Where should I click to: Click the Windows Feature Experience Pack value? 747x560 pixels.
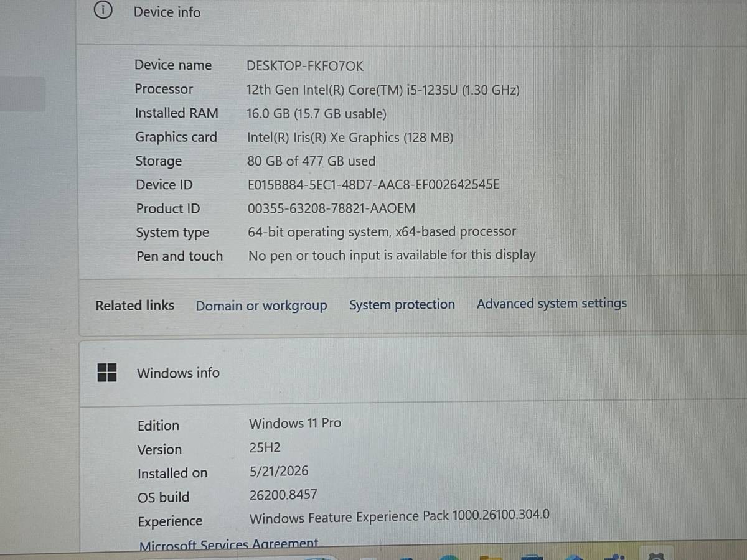pyautogui.click(x=400, y=516)
